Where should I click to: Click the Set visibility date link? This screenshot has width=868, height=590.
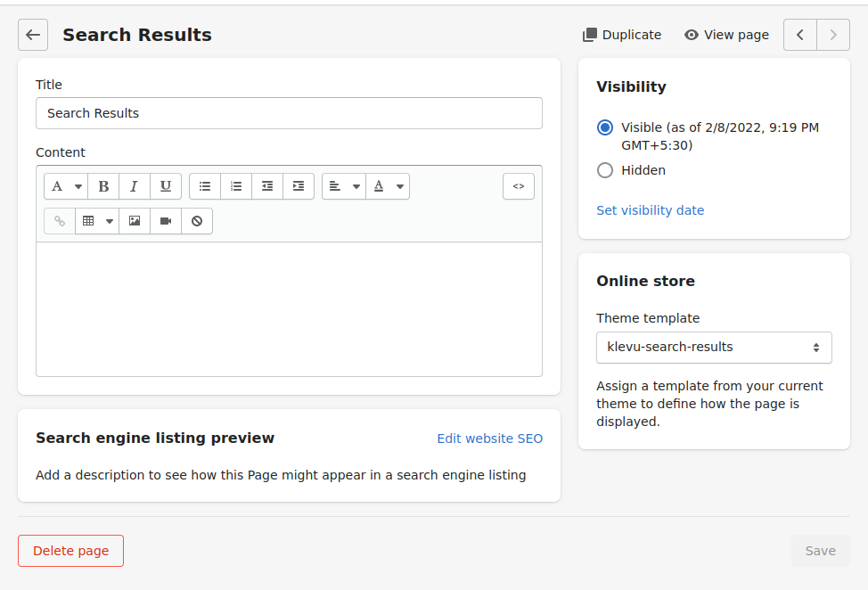(650, 210)
